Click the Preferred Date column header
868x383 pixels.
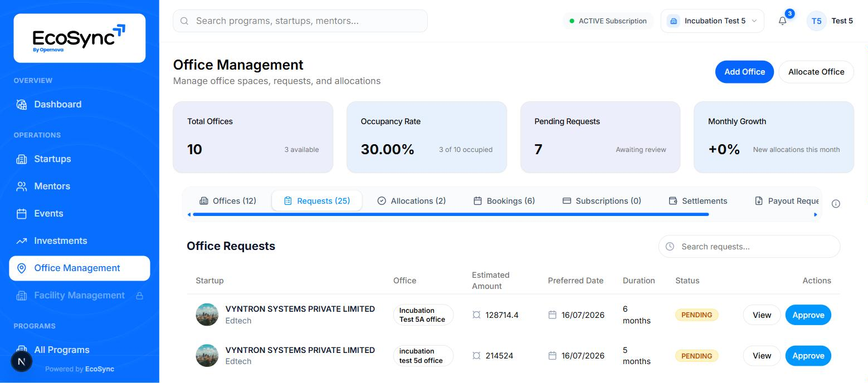click(576, 281)
